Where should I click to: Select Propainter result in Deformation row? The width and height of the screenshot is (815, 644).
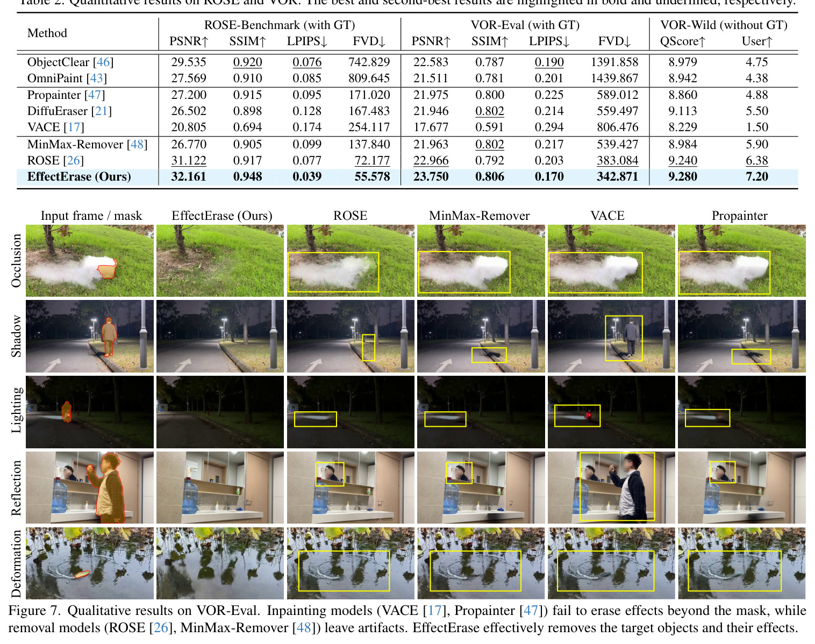[x=742, y=563]
